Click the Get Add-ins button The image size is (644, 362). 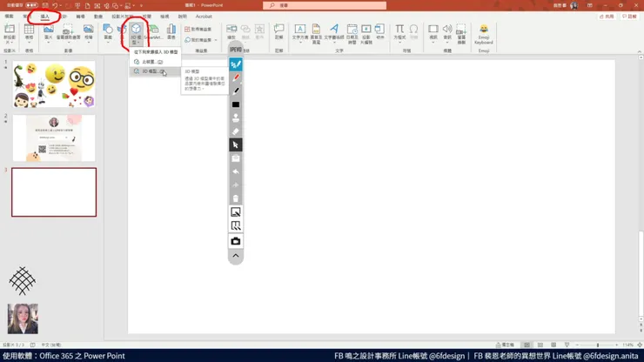point(198,30)
